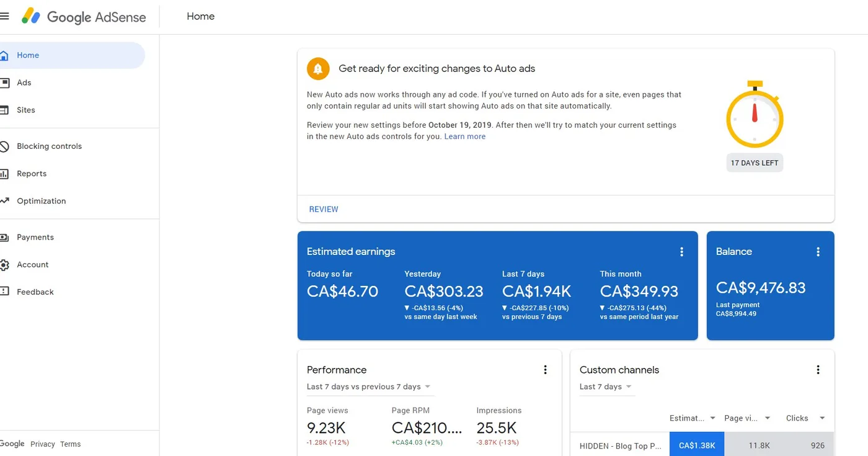The image size is (868, 456).
Task: Open Custom channels card three-dot menu
Action: pyautogui.click(x=818, y=370)
